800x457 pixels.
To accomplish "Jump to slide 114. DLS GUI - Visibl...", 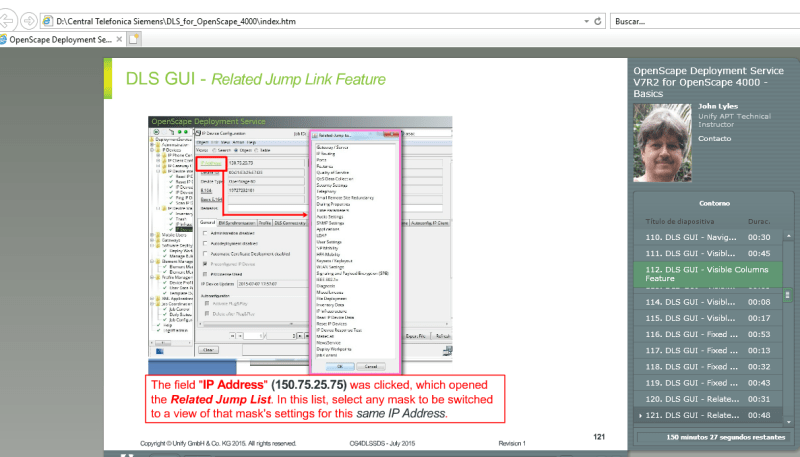I will (x=708, y=302).
